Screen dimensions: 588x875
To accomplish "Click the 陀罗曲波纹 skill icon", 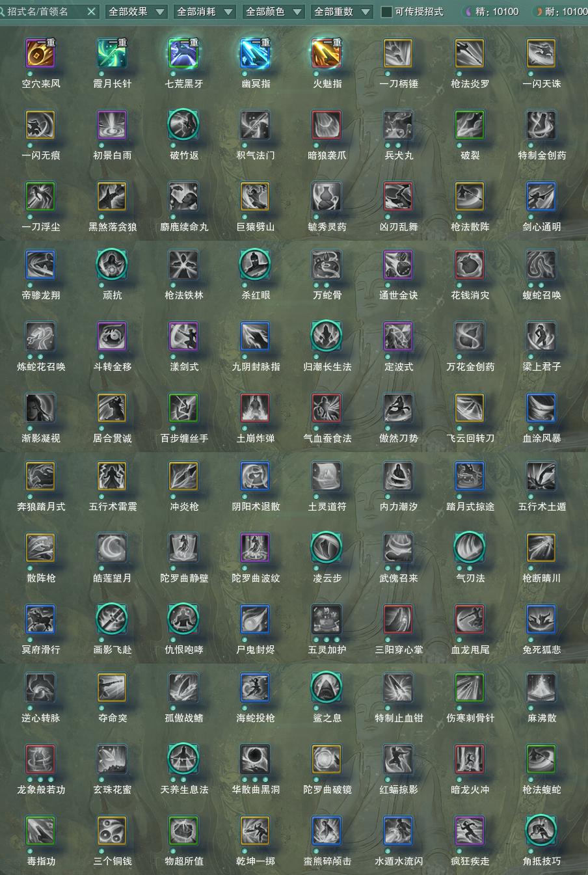I will point(255,547).
